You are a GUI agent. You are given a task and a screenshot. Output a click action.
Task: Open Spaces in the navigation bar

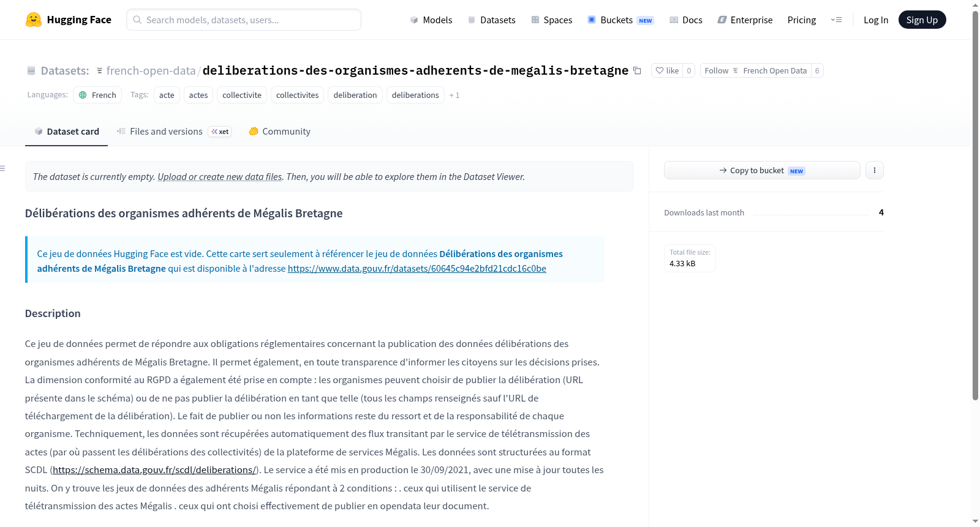(552, 20)
